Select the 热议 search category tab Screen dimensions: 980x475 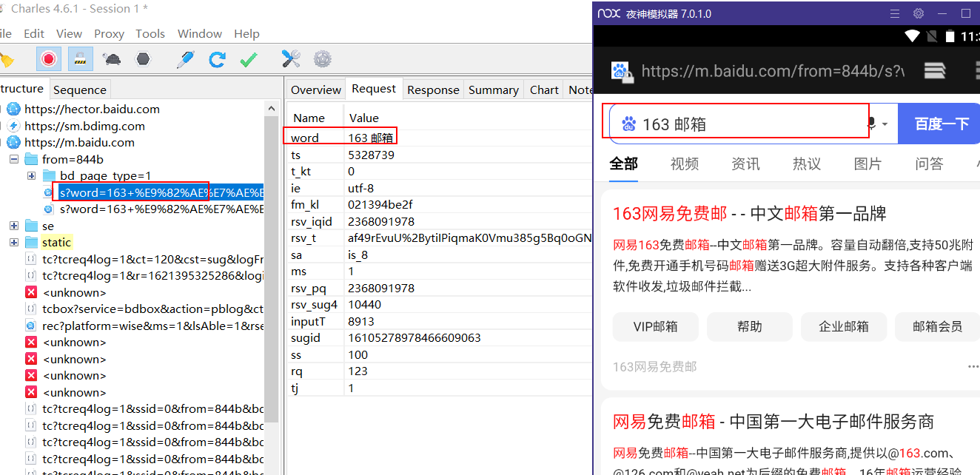click(807, 164)
